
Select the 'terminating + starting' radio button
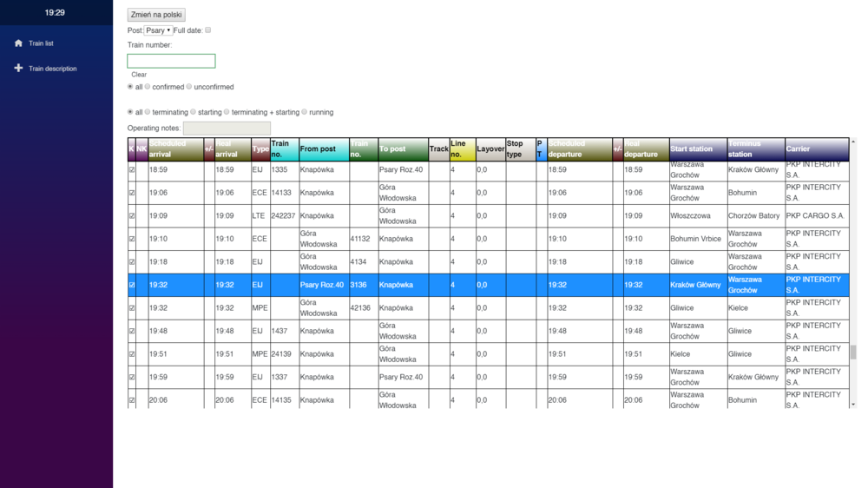227,112
